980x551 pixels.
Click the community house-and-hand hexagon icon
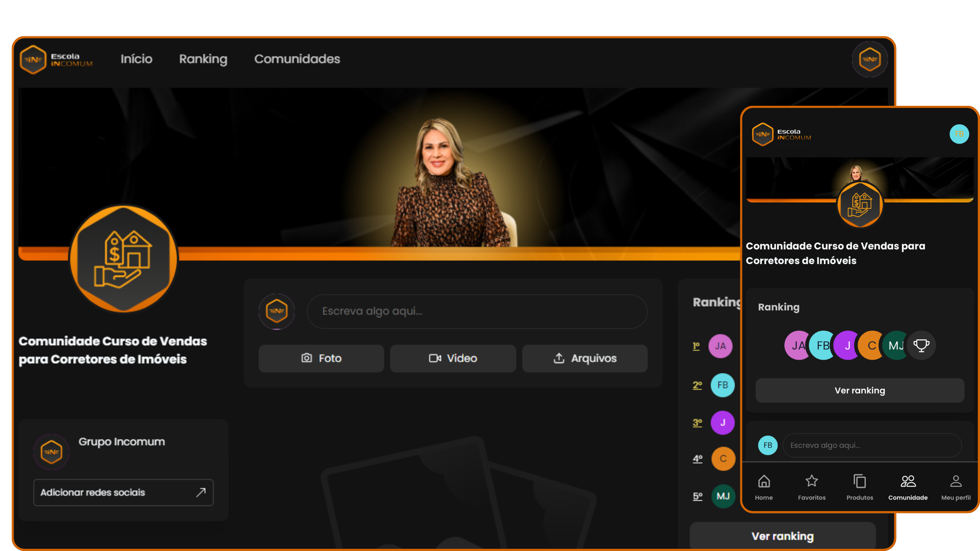click(123, 259)
